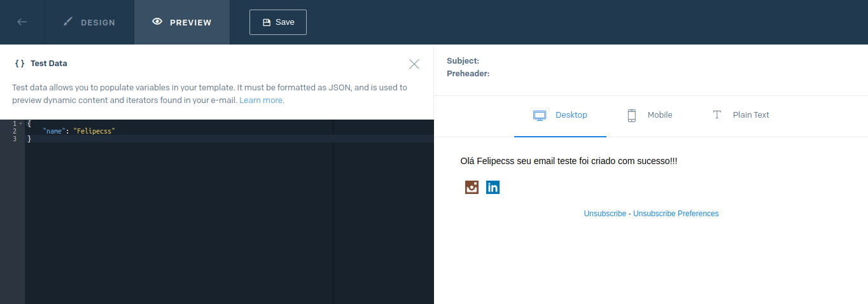Click the Test Data curly braces icon

point(20,64)
